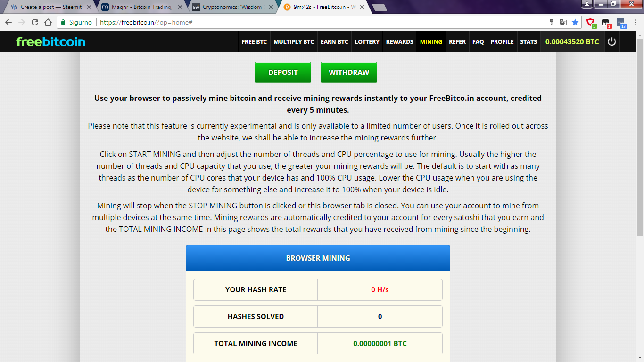Click the 0 H/s hash rate value
644x362 pixels.
click(380, 290)
